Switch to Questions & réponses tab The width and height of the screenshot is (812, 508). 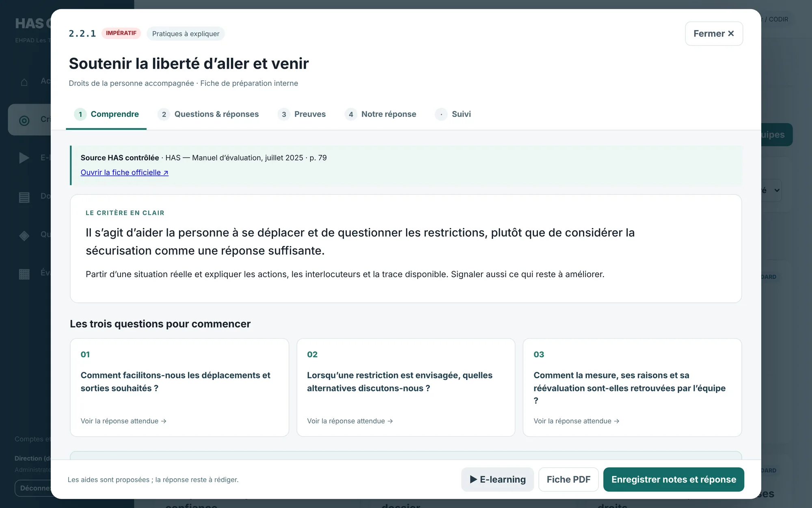(x=208, y=114)
